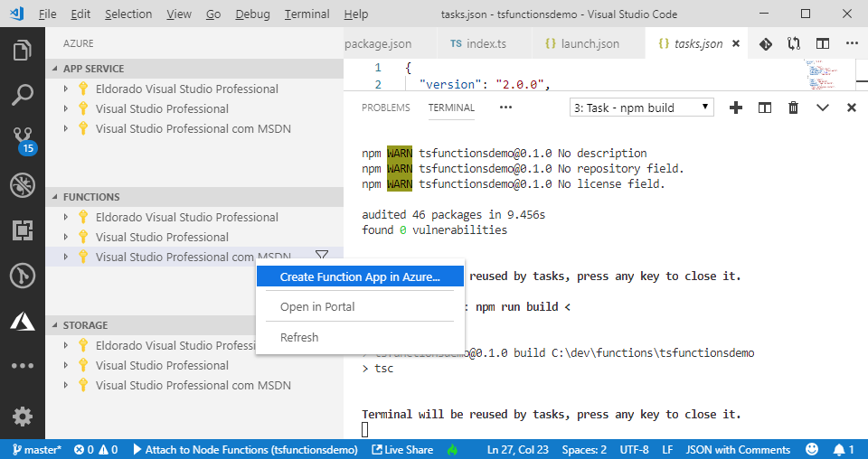The height and width of the screenshot is (459, 868).
Task: Close the terminal panel
Action: point(852,108)
